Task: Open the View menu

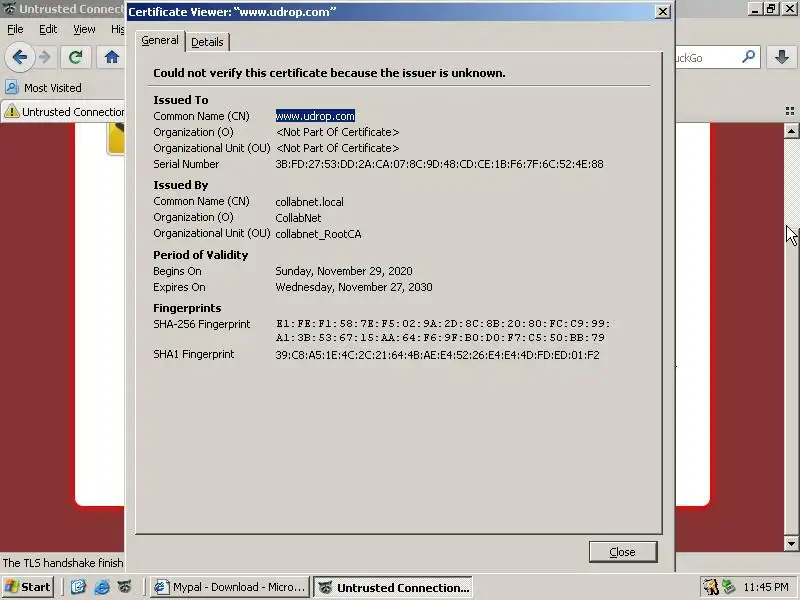Action: (x=84, y=29)
